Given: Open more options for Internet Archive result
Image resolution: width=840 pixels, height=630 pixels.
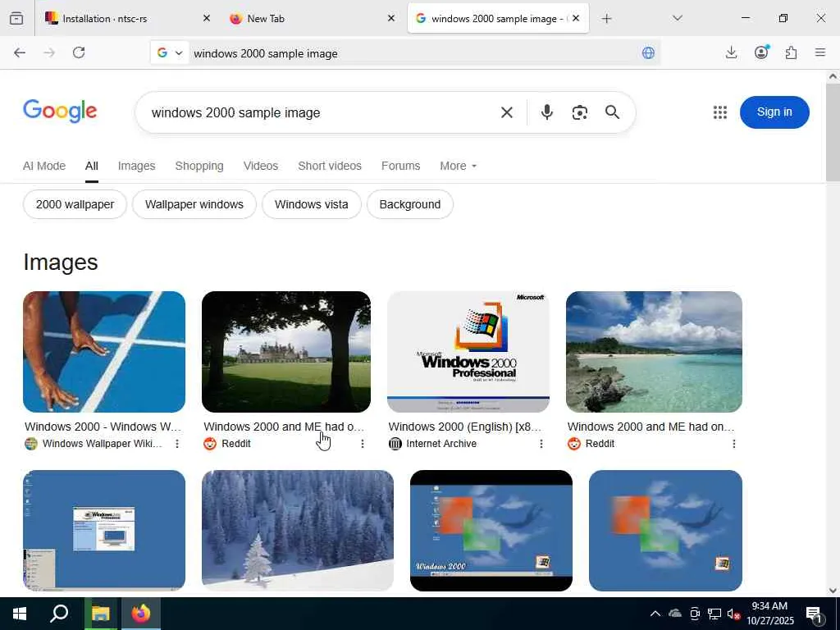Looking at the screenshot, I should pos(541,444).
